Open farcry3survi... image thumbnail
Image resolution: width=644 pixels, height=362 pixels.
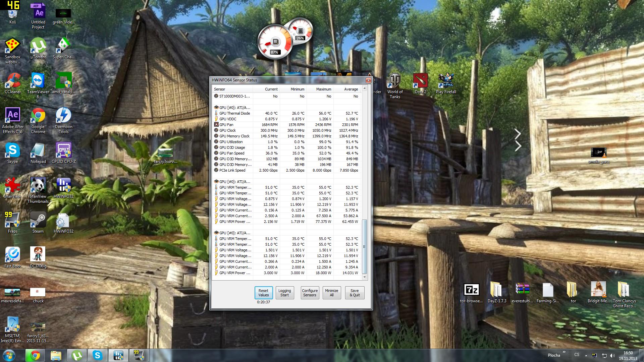tap(165, 156)
